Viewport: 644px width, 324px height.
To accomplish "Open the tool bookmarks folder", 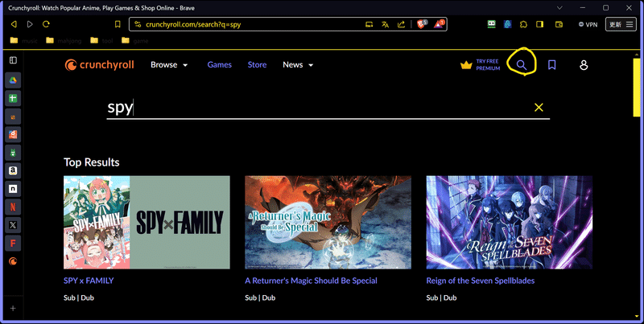I will (101, 41).
